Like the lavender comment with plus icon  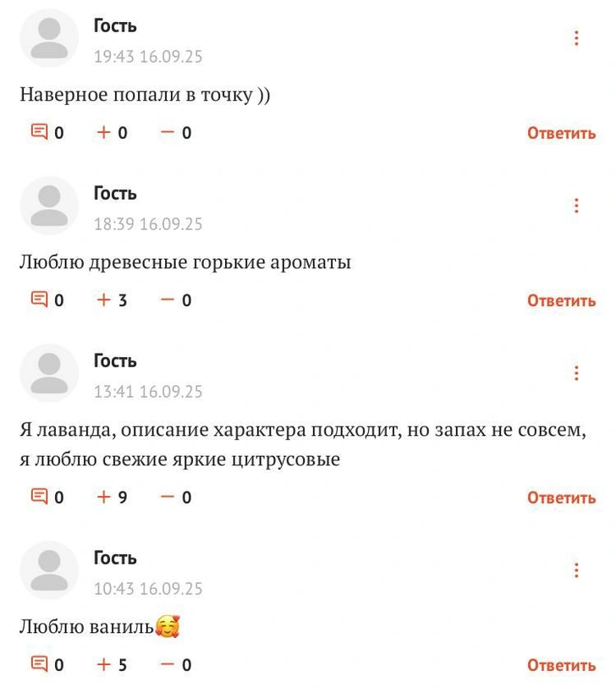105,498
